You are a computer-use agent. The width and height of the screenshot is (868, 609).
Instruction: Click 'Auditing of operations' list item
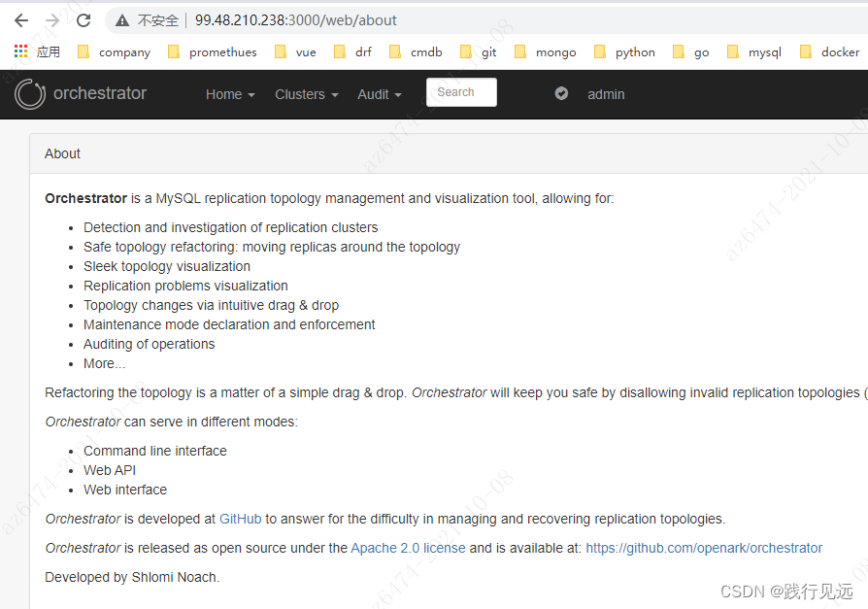point(149,344)
